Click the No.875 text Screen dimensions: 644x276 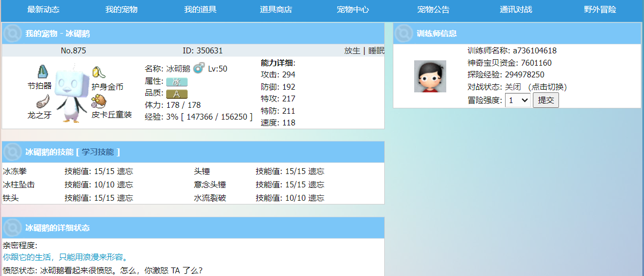(x=73, y=51)
